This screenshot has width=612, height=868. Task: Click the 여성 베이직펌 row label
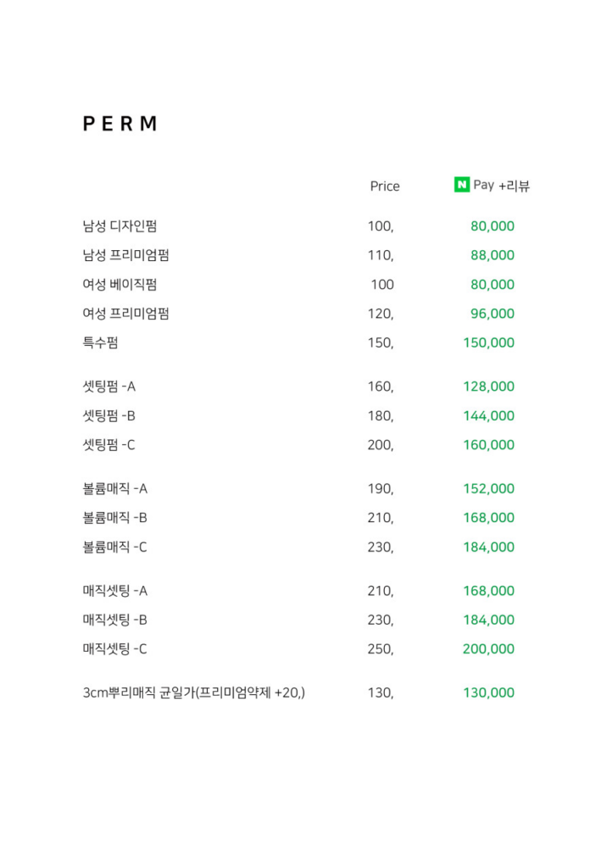pyautogui.click(x=120, y=285)
